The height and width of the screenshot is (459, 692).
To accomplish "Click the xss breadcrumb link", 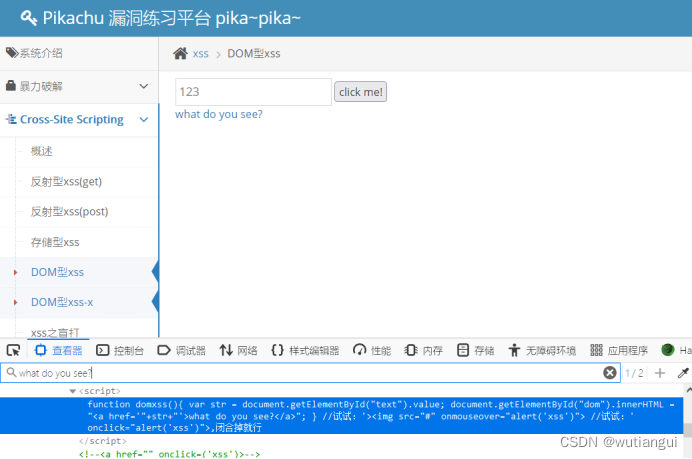I will 200,53.
